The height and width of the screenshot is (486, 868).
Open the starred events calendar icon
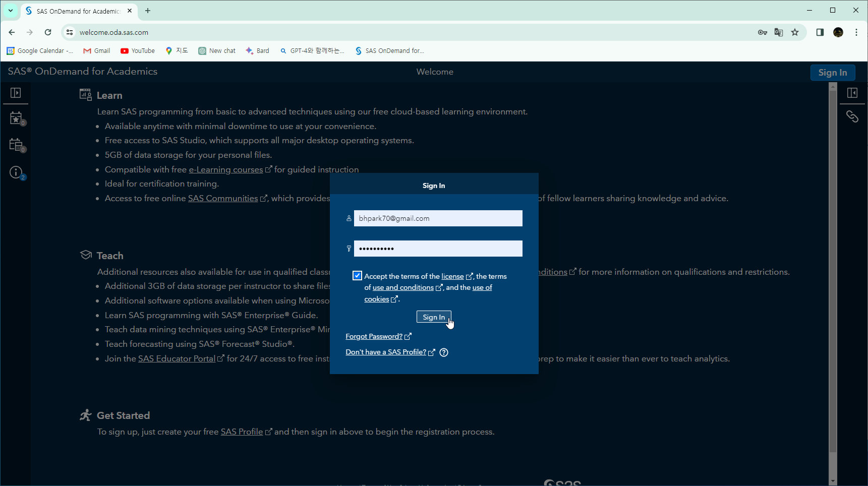(x=17, y=118)
